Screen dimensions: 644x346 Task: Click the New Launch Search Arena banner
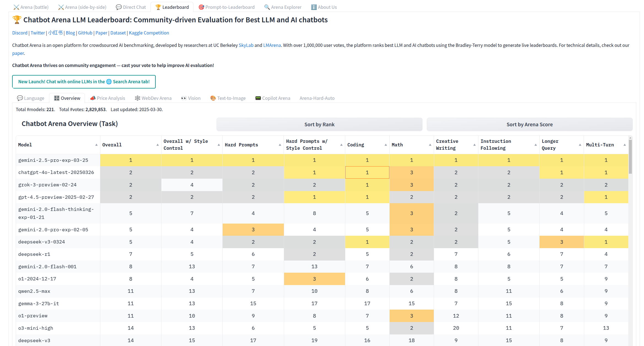coord(84,82)
